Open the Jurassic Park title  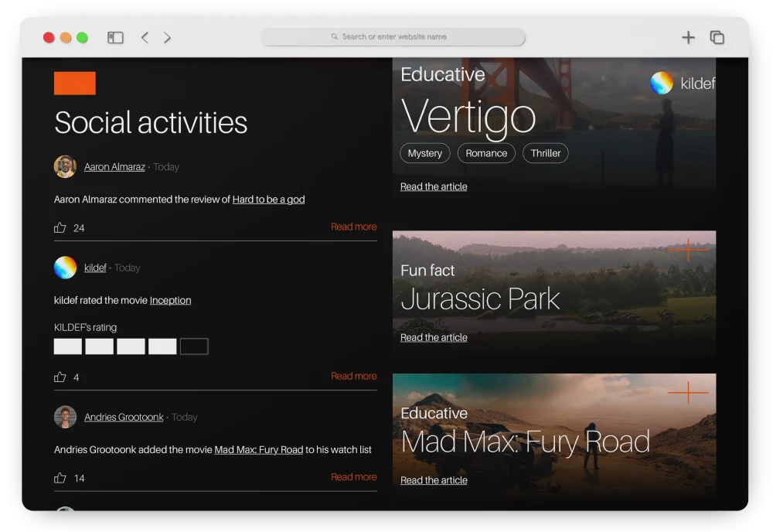pos(480,298)
